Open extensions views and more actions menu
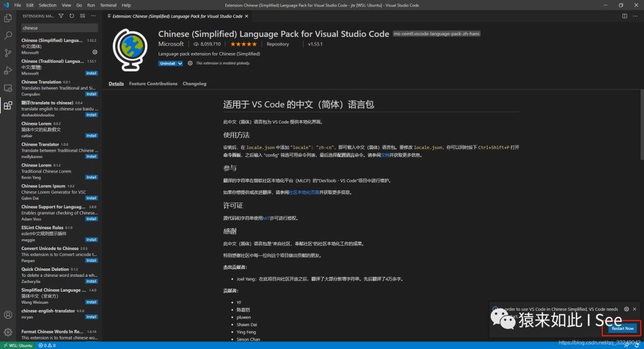The image size is (644, 349). pos(93,16)
